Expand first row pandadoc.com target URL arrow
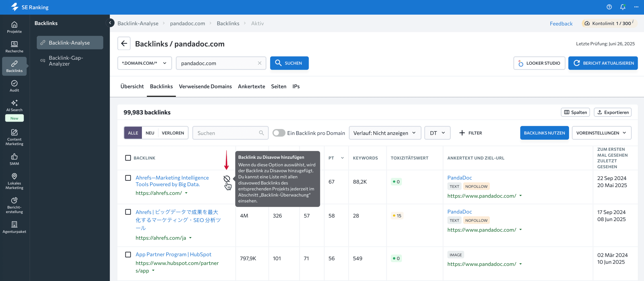The height and width of the screenshot is (281, 644). (x=520, y=196)
